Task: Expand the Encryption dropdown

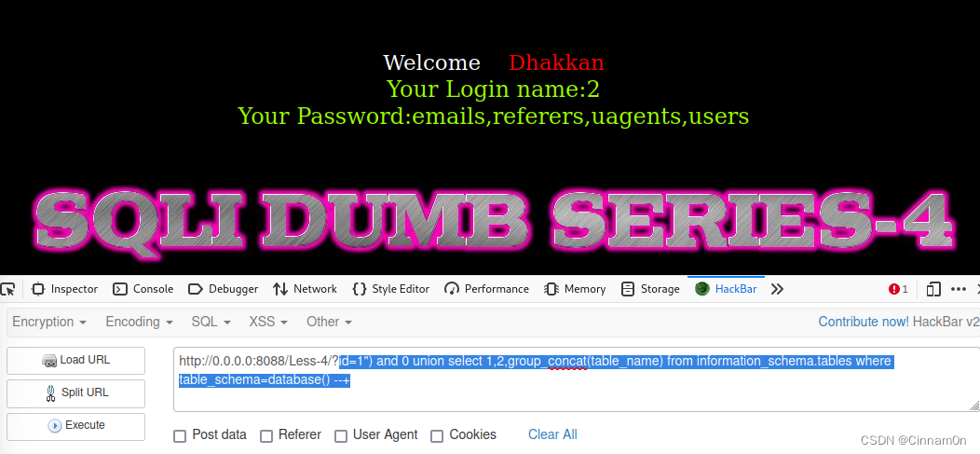Action: point(49,322)
